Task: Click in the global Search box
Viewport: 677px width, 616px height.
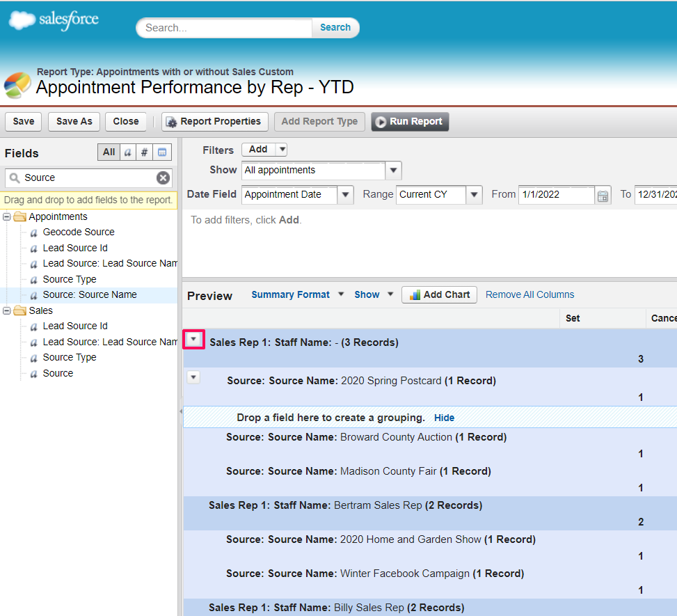Action: click(x=225, y=28)
